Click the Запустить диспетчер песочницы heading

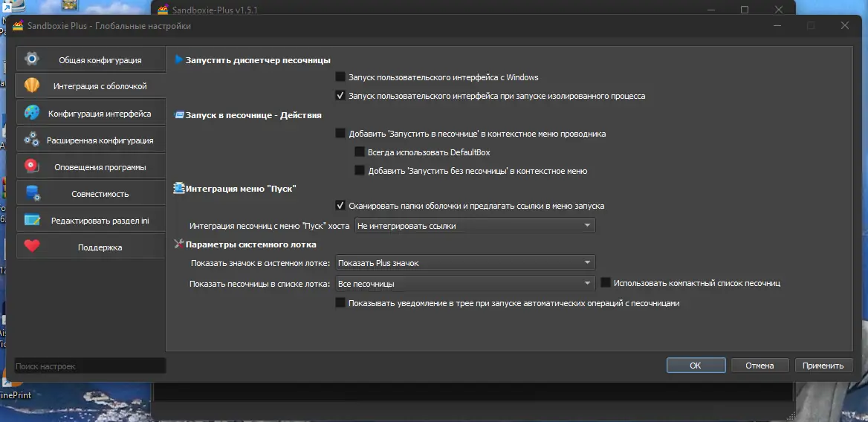click(x=258, y=59)
